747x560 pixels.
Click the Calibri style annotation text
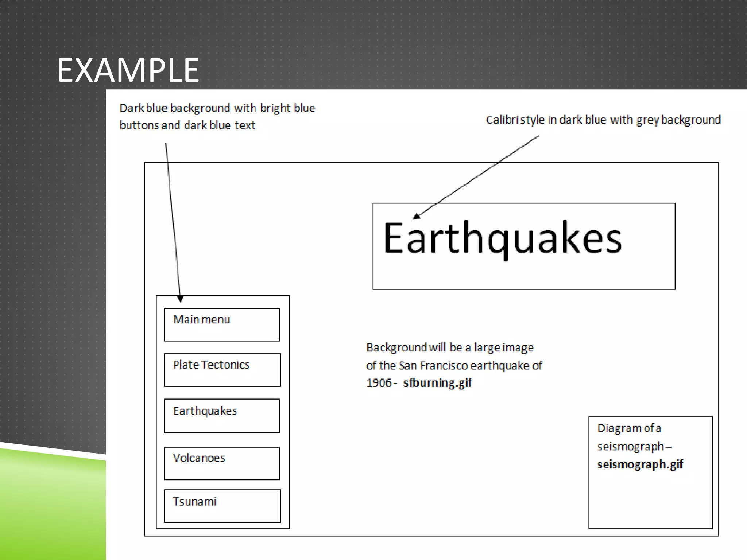coord(603,120)
